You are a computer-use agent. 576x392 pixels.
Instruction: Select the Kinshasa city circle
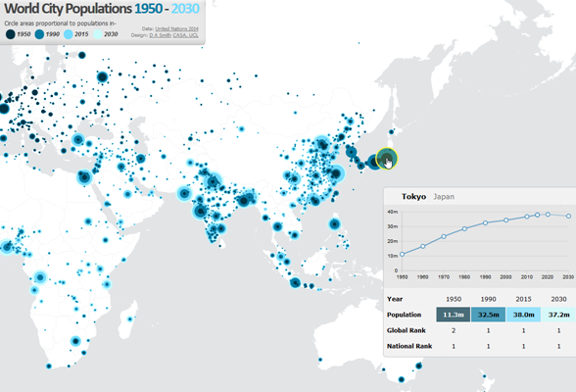point(40,277)
